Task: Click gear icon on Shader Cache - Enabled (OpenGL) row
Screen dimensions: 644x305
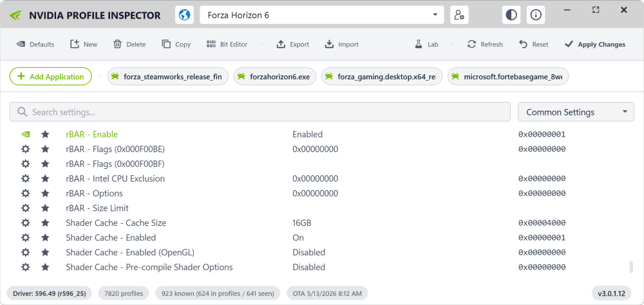Action: [x=26, y=252]
